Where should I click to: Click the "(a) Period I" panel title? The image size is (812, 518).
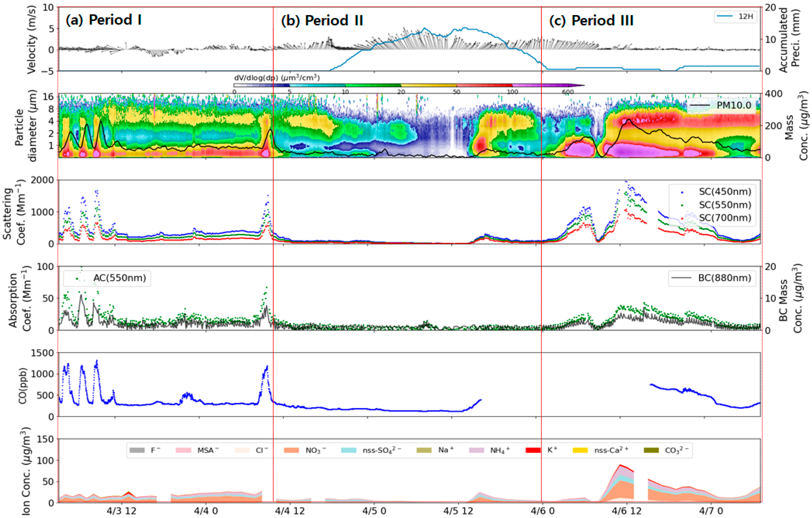[104, 20]
